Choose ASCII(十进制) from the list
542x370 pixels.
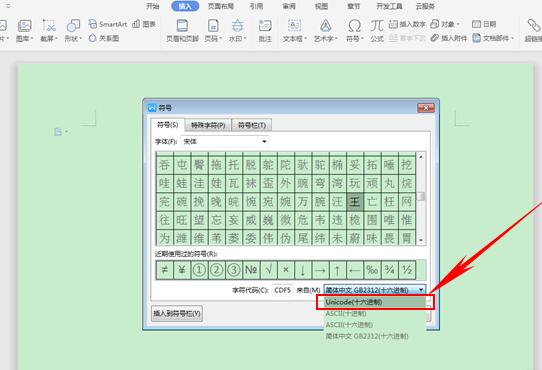(x=375, y=313)
